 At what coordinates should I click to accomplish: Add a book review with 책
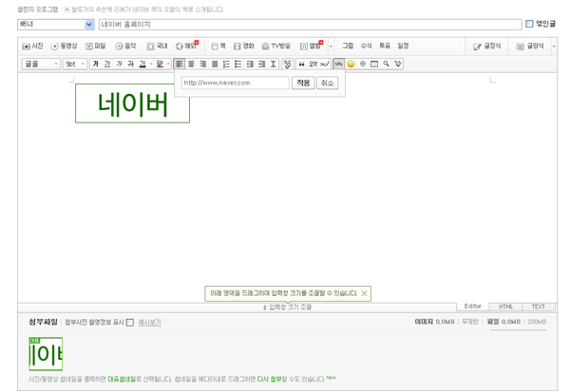click(x=218, y=47)
